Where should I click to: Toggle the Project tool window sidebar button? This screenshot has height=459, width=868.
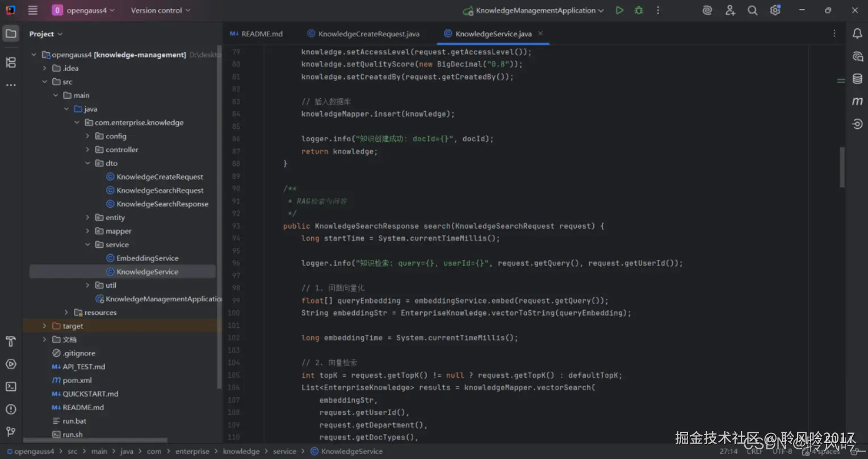(x=11, y=33)
